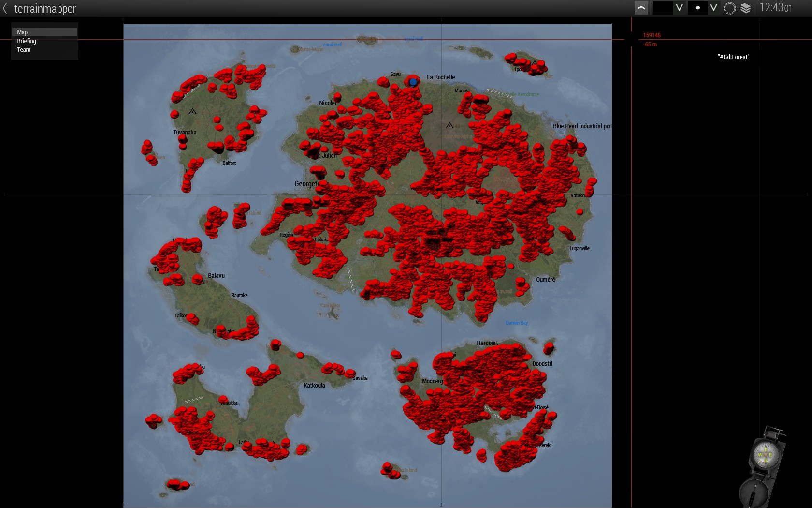The height and width of the screenshot is (508, 812).
Task: Click the Luganville town label
Action: point(580,249)
